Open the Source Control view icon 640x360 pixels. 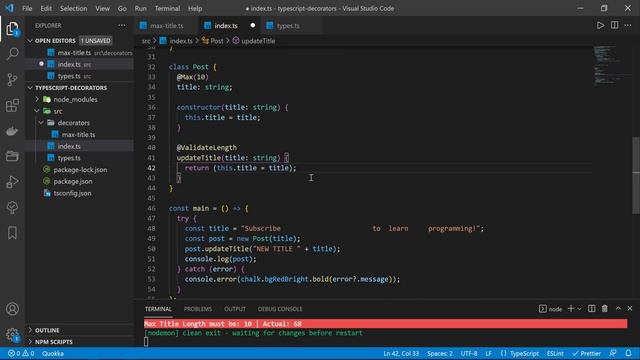click(x=12, y=80)
